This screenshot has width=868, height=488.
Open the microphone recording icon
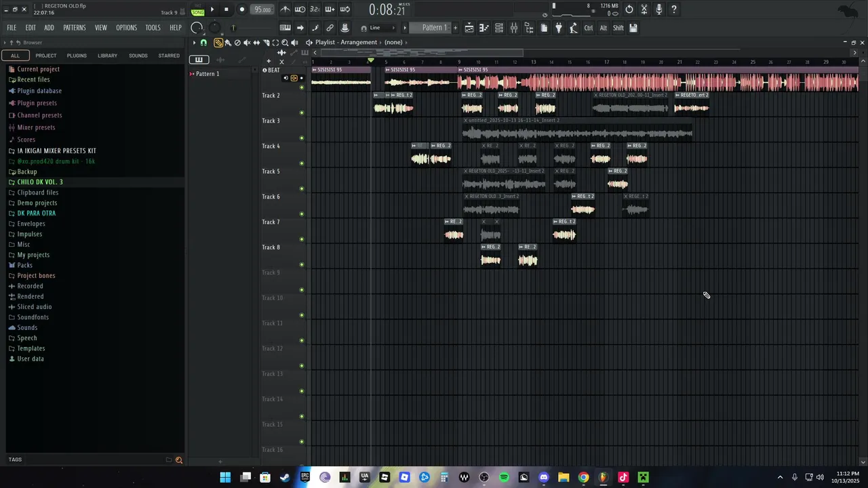(658, 9)
